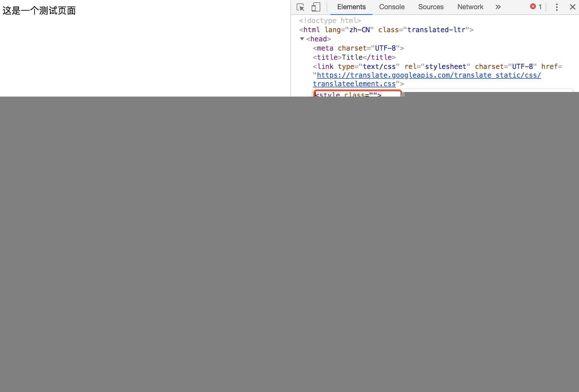Click the red error count indicator
Screen dimensions: 579x392
point(536,7)
